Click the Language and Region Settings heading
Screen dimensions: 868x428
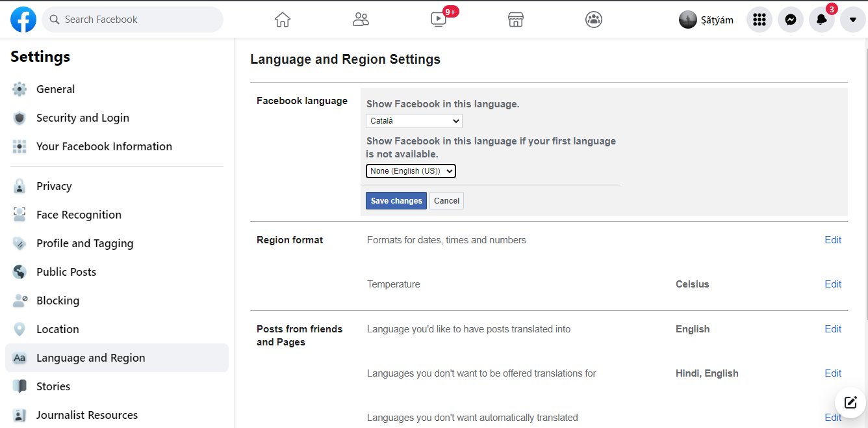(345, 59)
